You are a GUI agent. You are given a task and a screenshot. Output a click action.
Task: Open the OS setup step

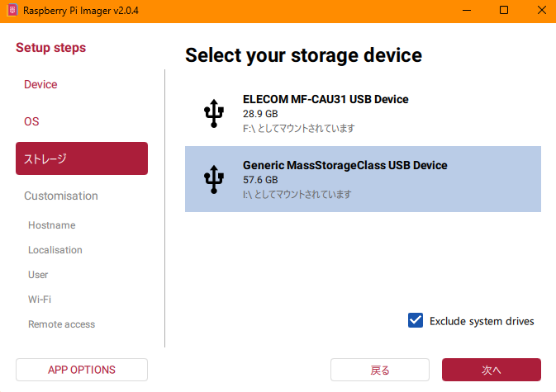[31, 121]
